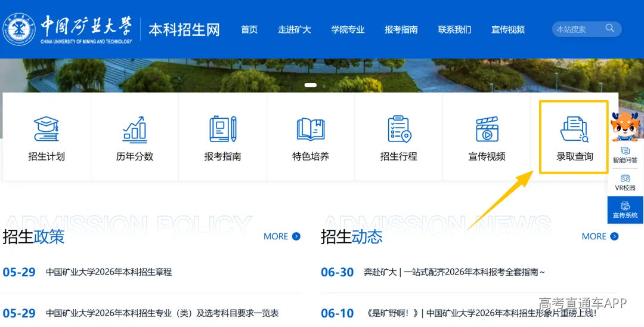The width and height of the screenshot is (644, 327).
Task: Open the 智能问答 chat icon in sidebar
Action: (x=625, y=151)
